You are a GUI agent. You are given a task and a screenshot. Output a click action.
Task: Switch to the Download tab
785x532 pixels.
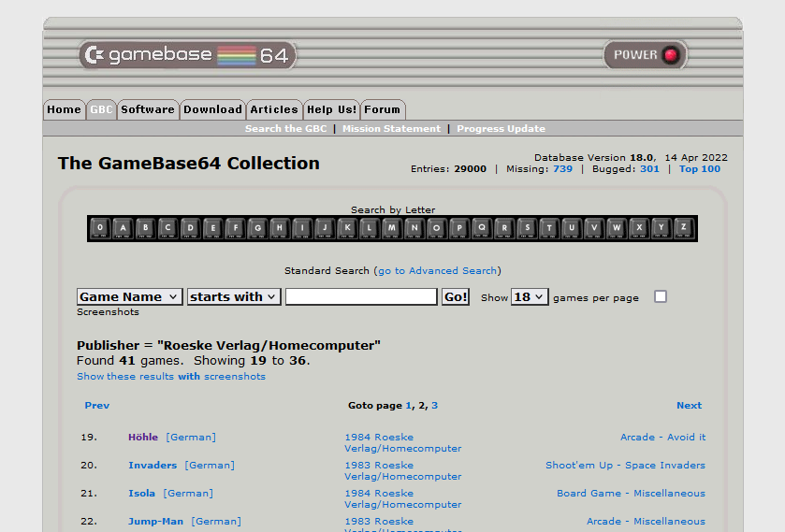[x=212, y=109]
